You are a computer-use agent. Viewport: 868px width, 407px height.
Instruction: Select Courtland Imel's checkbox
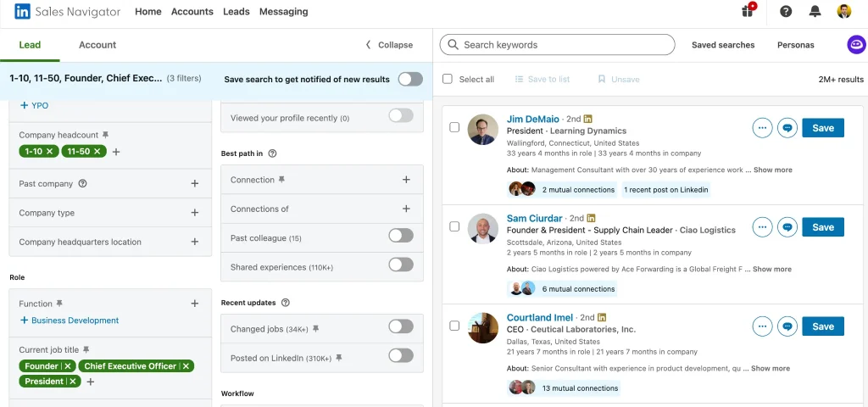tap(454, 326)
